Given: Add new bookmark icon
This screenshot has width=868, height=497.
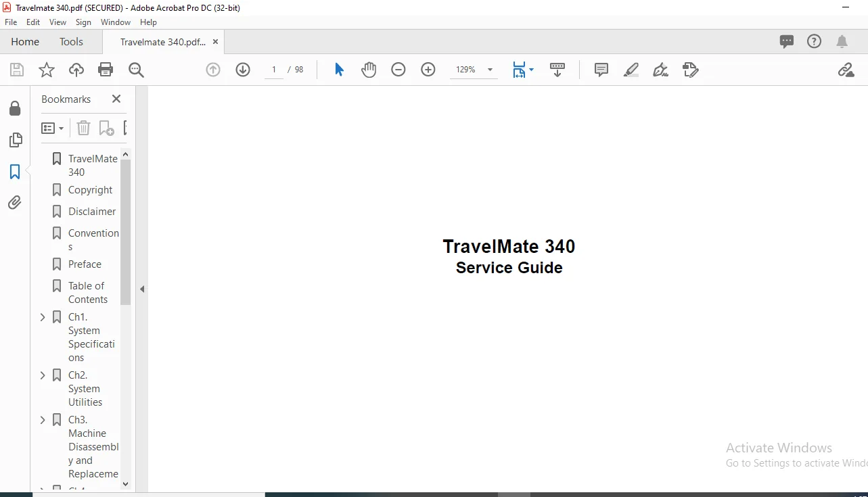Looking at the screenshot, I should (x=106, y=128).
